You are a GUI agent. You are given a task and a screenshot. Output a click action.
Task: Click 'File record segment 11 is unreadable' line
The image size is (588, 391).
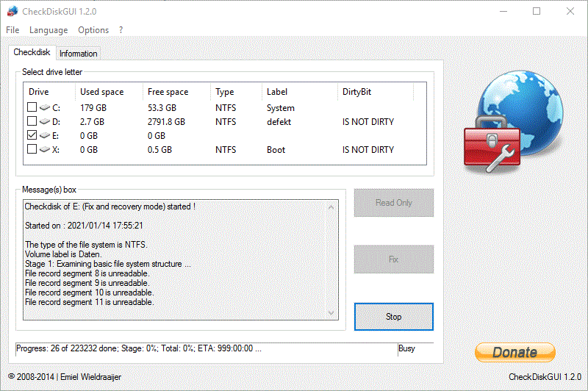coord(90,302)
